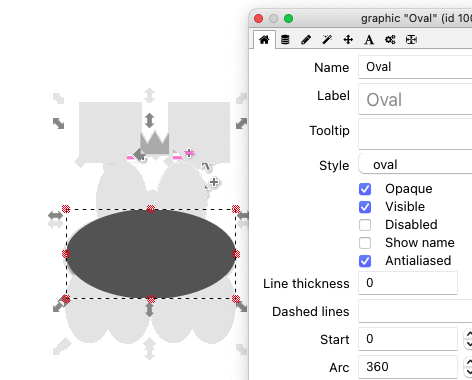Screen dimensions: 472x380
Task: Click the stepper beside the Start field
Action: pyautogui.click(x=468, y=339)
